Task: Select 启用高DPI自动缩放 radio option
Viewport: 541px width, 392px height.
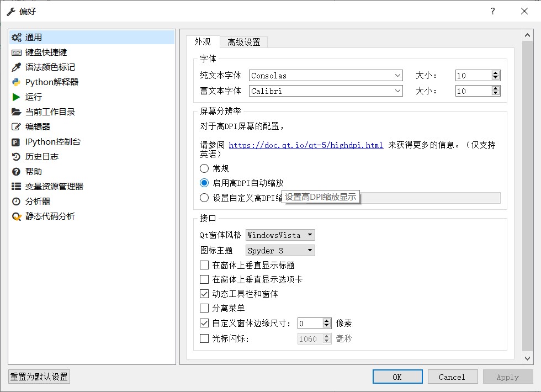Action: [204, 183]
